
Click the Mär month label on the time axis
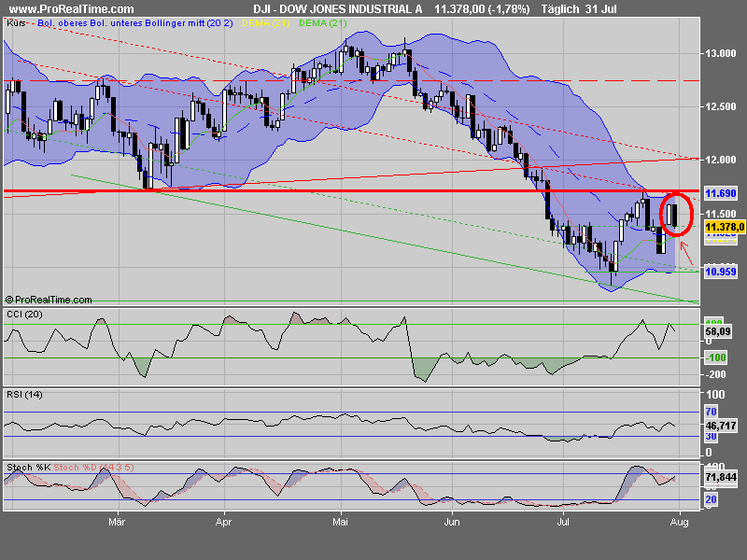click(x=117, y=522)
